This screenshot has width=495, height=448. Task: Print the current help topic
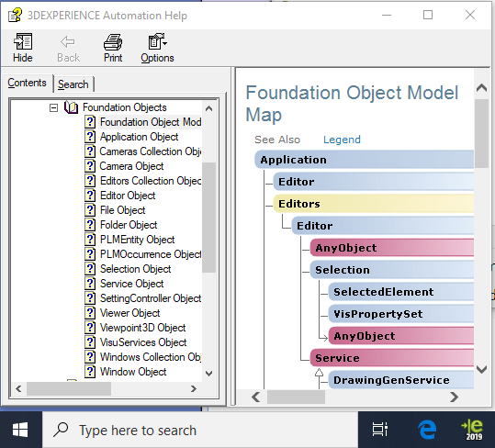pyautogui.click(x=113, y=48)
